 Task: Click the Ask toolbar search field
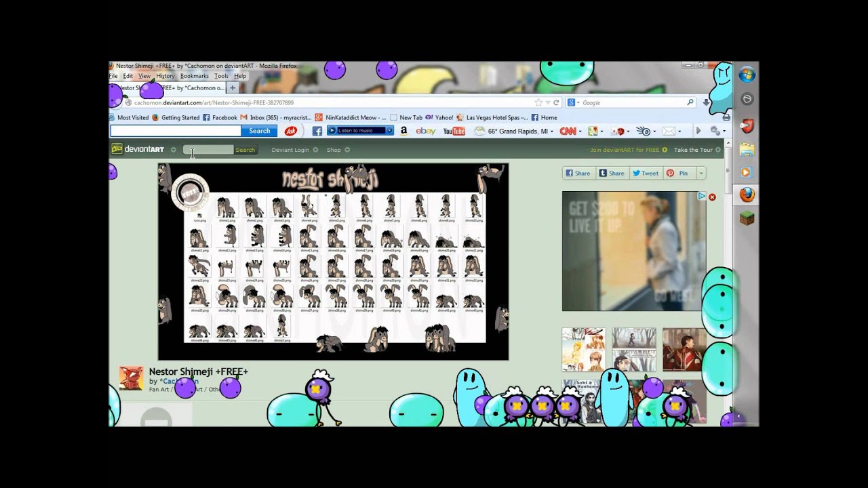pyautogui.click(x=176, y=131)
